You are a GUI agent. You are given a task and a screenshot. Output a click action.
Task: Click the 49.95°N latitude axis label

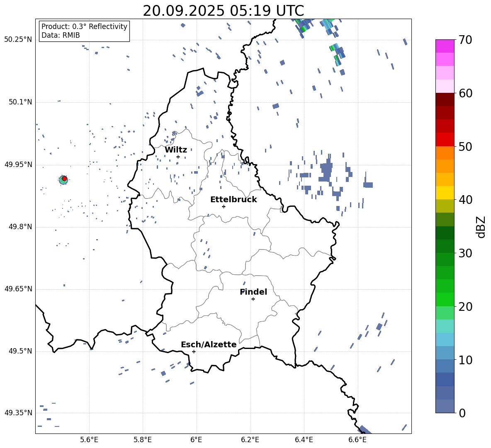(x=18, y=165)
